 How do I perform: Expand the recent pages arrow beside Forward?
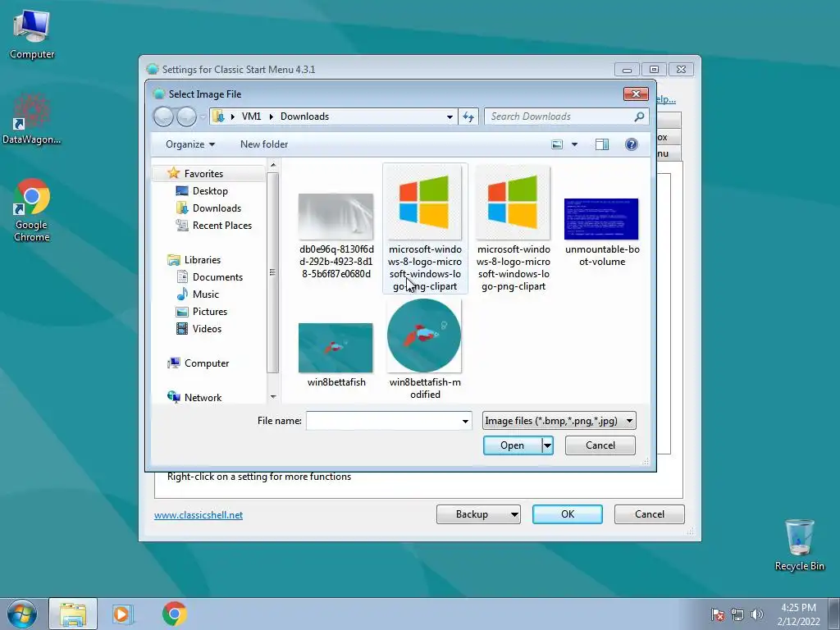(x=203, y=116)
